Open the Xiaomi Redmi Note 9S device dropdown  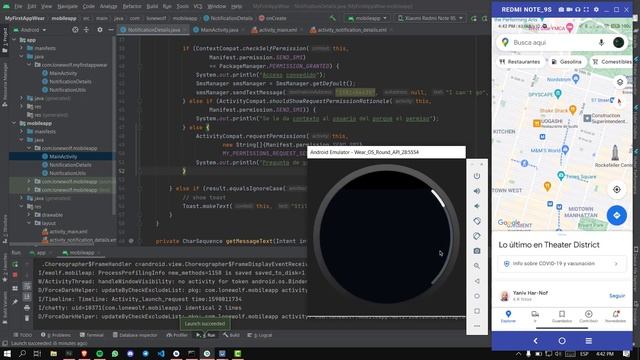coord(431,18)
